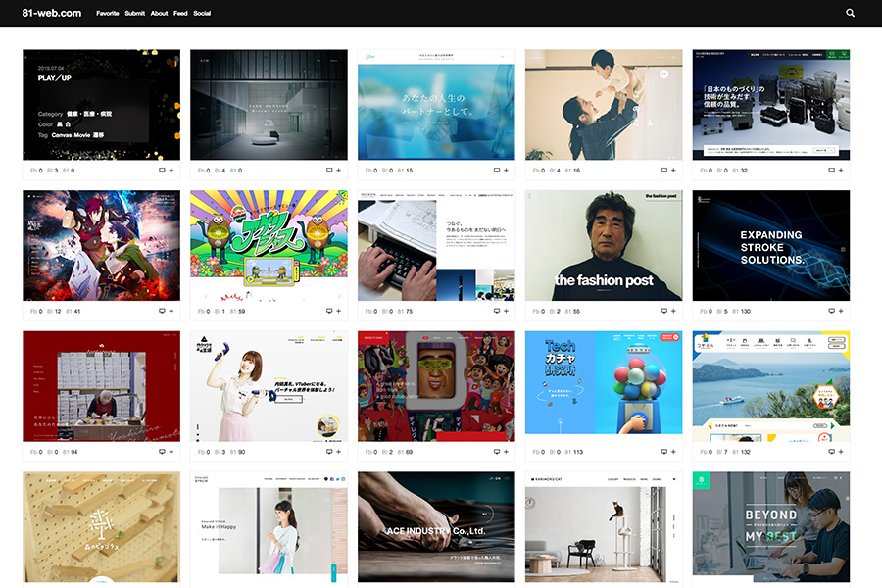Click the 81-web.com site logo
882x588 pixels.
[x=51, y=14]
